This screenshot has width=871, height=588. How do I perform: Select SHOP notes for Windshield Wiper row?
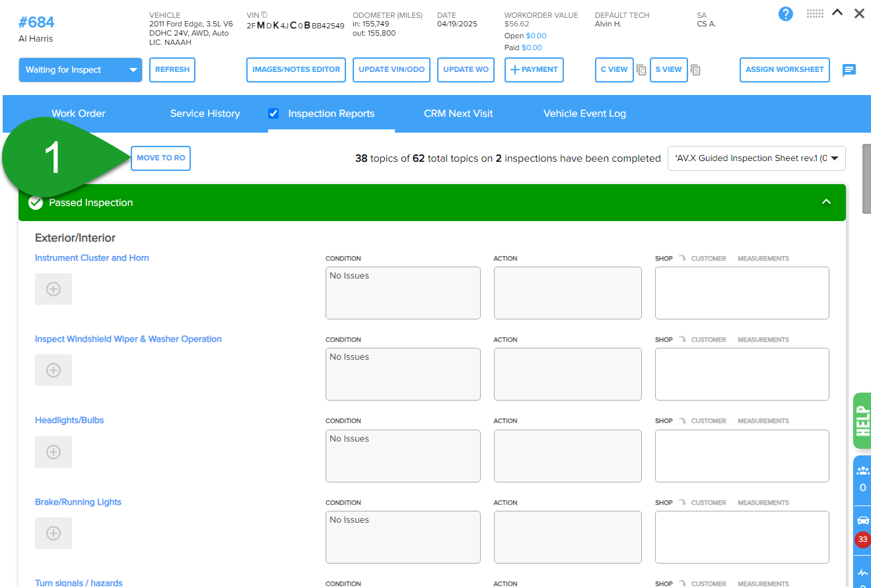point(664,340)
